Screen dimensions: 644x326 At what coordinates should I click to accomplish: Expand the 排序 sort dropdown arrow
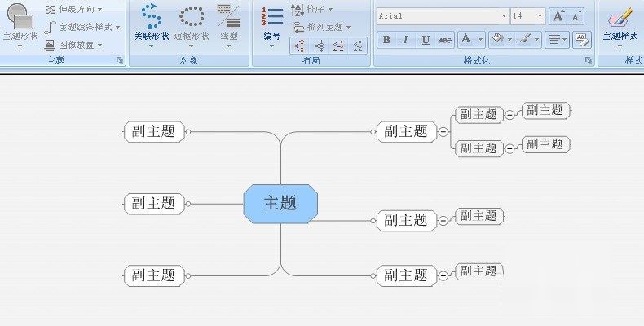click(331, 10)
